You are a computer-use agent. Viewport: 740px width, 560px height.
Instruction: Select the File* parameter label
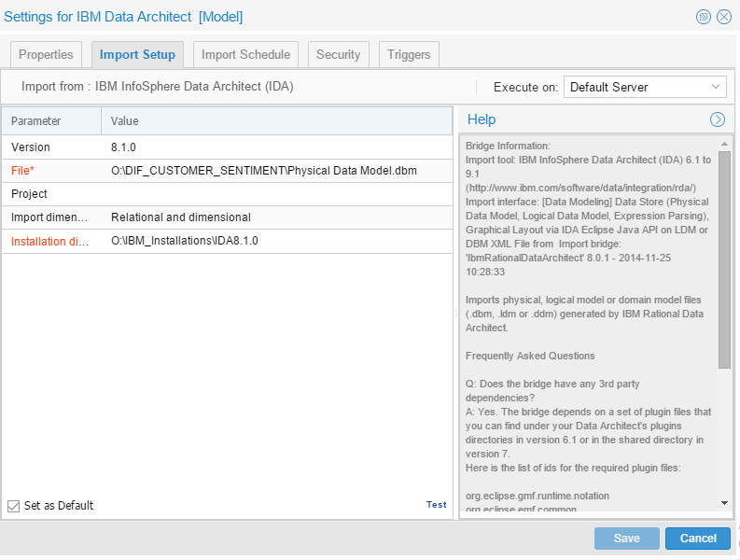click(x=22, y=171)
